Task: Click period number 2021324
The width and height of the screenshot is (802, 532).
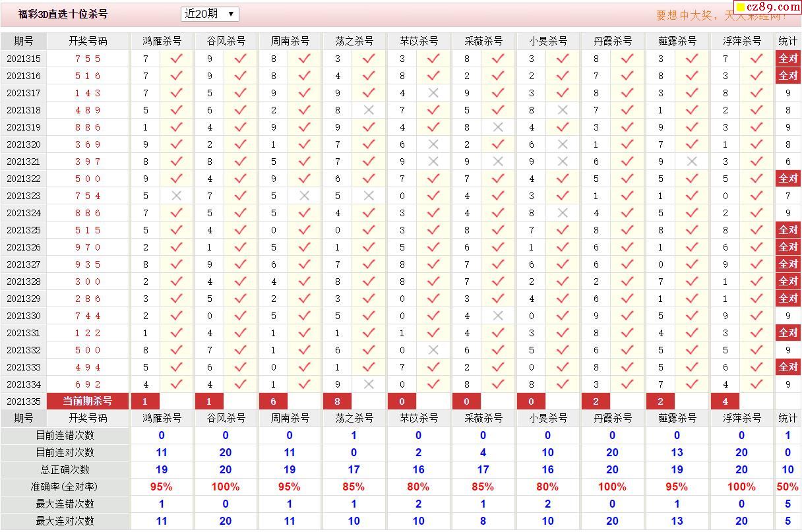Action: (x=24, y=213)
